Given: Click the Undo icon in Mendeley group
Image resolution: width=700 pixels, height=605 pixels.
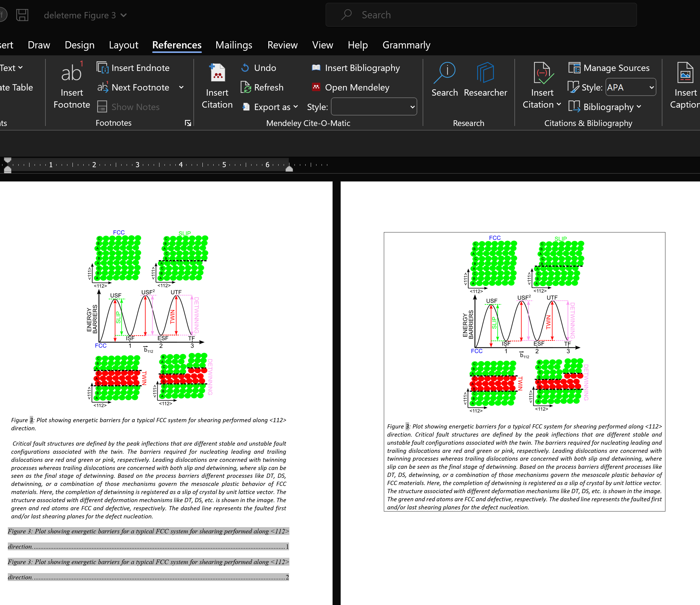Looking at the screenshot, I should (245, 68).
